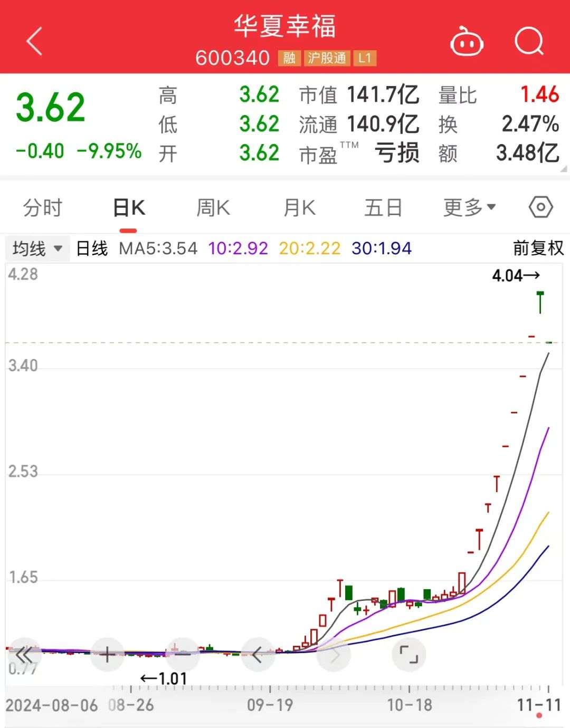Image resolution: width=570 pixels, height=728 pixels.
Task: Open the robot assistant icon
Action: click(x=467, y=42)
